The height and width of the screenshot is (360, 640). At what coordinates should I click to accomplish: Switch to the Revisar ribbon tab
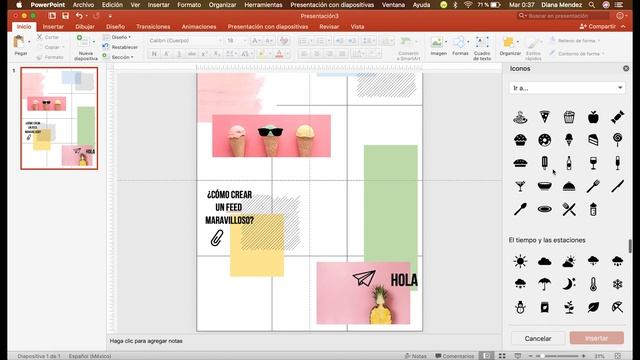329,27
